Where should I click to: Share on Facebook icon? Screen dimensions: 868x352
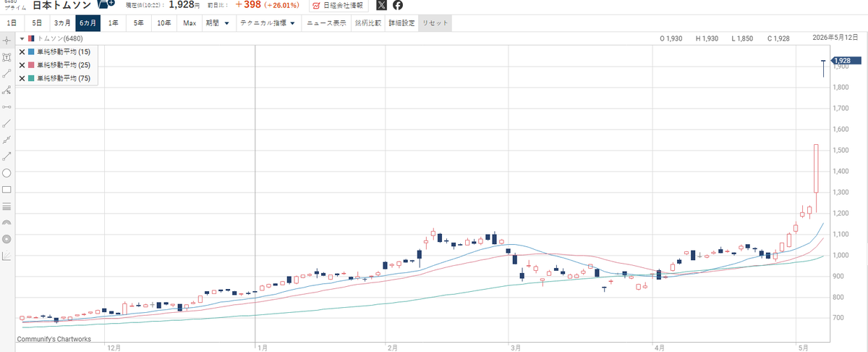point(399,6)
